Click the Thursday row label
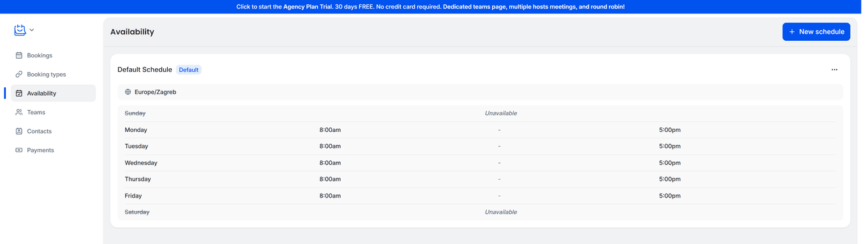 click(x=138, y=179)
